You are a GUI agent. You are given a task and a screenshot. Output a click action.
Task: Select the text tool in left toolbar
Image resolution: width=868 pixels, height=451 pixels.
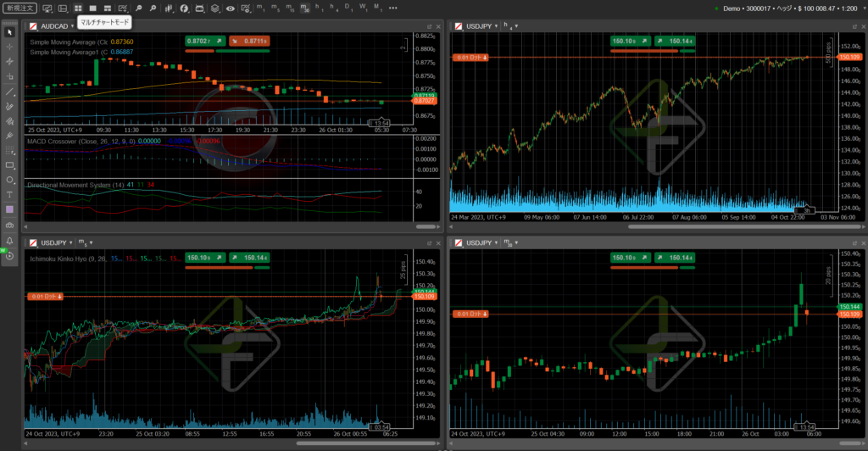pyautogui.click(x=9, y=194)
